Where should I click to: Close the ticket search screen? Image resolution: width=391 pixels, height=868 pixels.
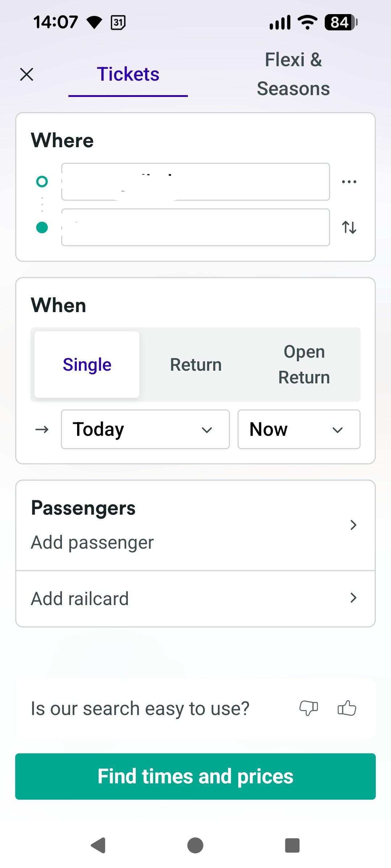pos(26,75)
